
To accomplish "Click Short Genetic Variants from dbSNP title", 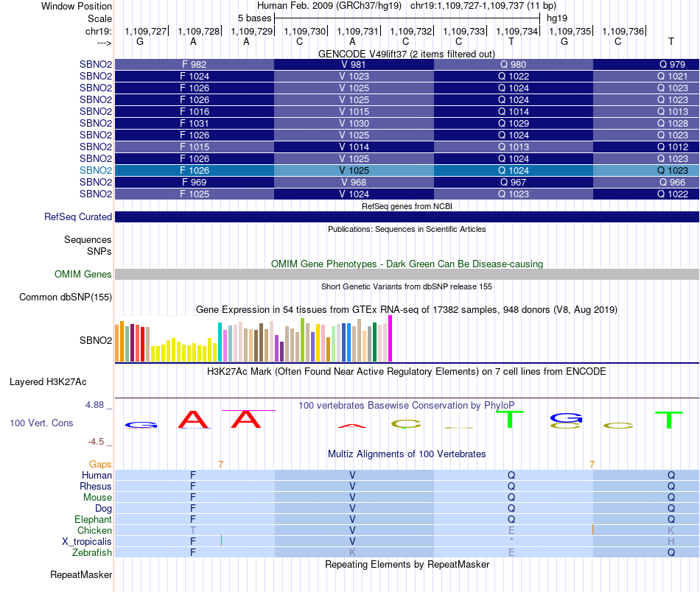I will tap(407, 286).
